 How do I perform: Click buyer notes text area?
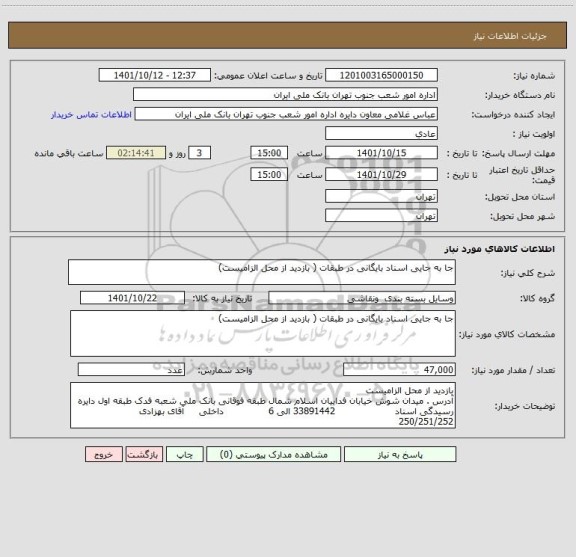(x=263, y=405)
